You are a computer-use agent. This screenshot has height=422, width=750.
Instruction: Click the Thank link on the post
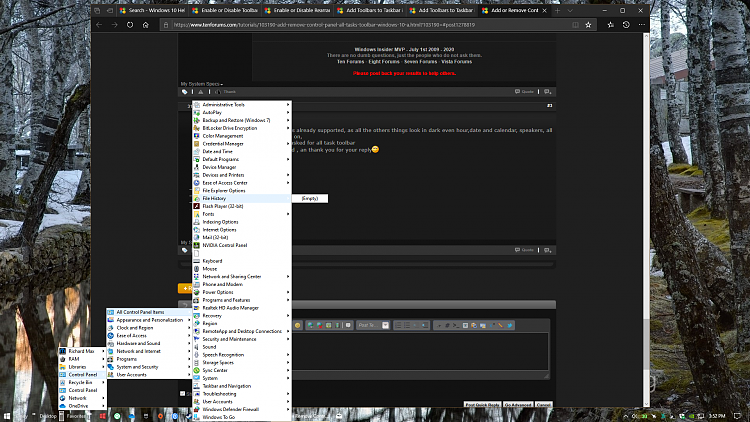[230, 92]
